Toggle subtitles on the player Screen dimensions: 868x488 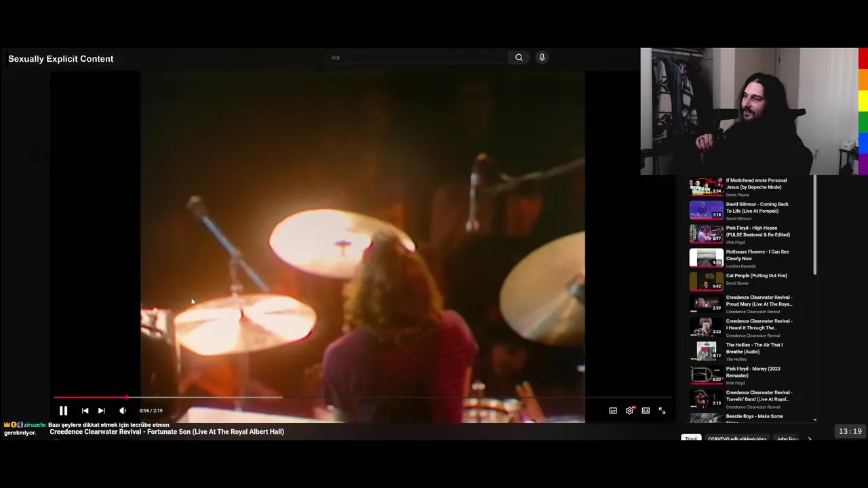(613, 411)
